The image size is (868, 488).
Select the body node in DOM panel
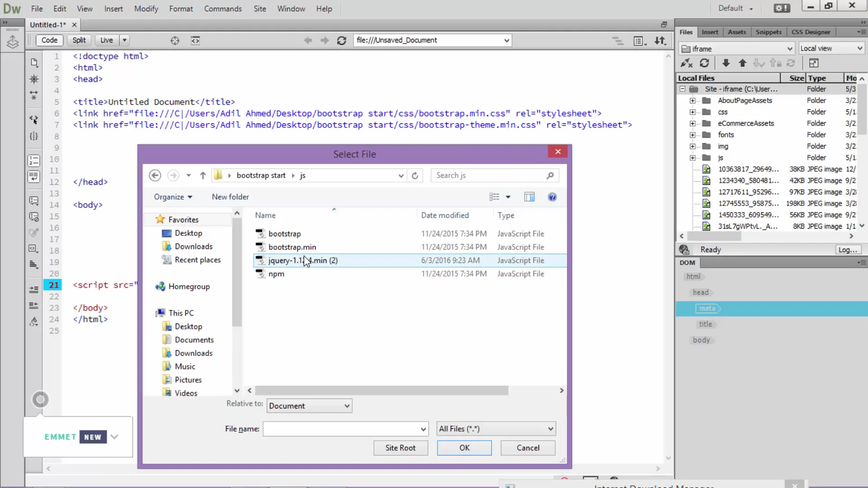click(702, 340)
